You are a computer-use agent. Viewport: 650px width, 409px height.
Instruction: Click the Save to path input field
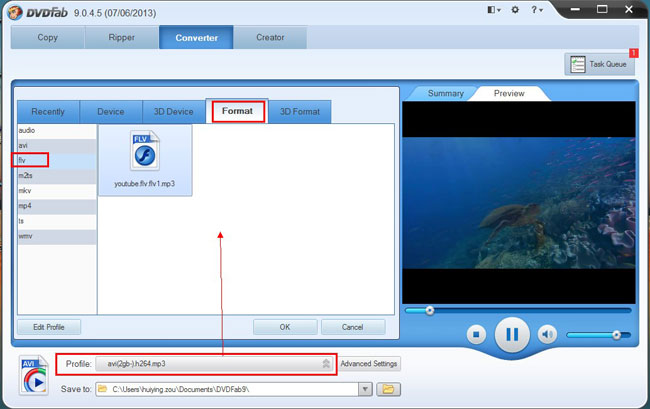click(227, 389)
